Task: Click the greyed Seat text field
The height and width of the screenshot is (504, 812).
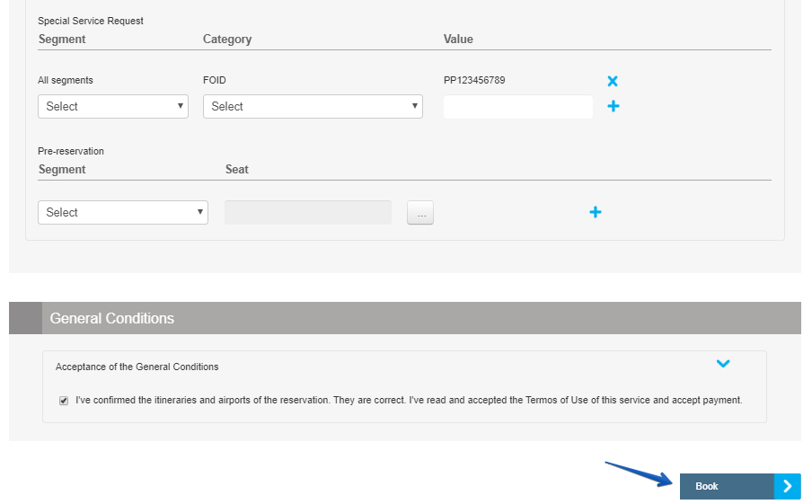Action: (308, 212)
